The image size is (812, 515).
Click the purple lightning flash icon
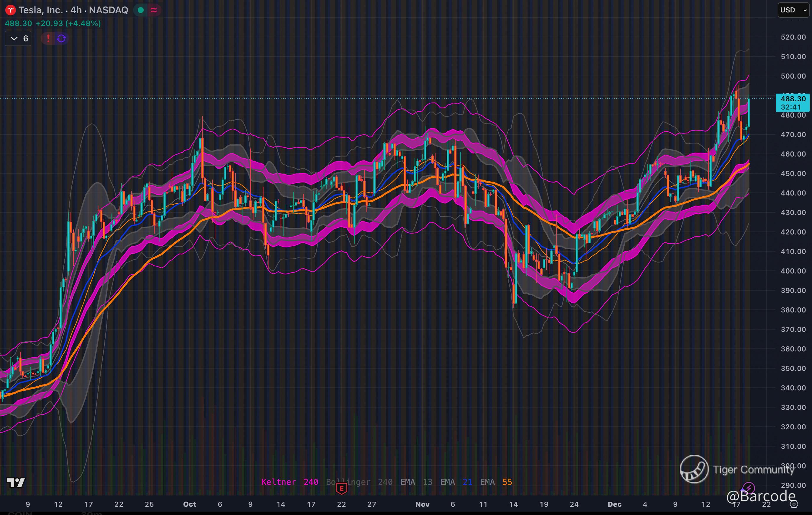[x=749, y=488]
